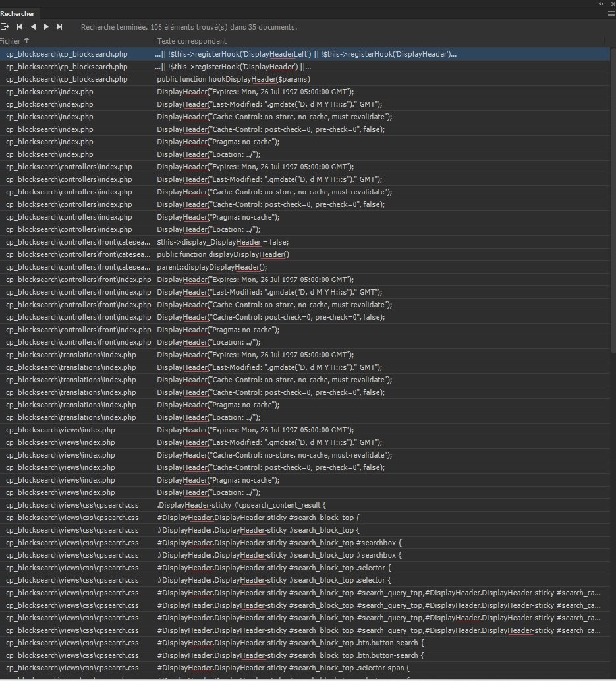Select cp_blocksearch\views\index.php 'Last-Modified' result
616x681 pixels.
pyautogui.click(x=305, y=442)
